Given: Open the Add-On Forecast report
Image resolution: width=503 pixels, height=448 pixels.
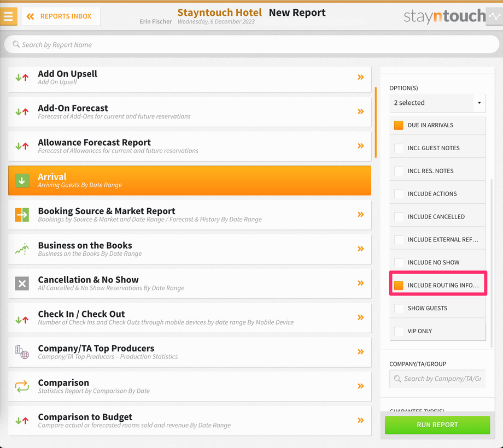Looking at the screenshot, I should [x=190, y=112].
